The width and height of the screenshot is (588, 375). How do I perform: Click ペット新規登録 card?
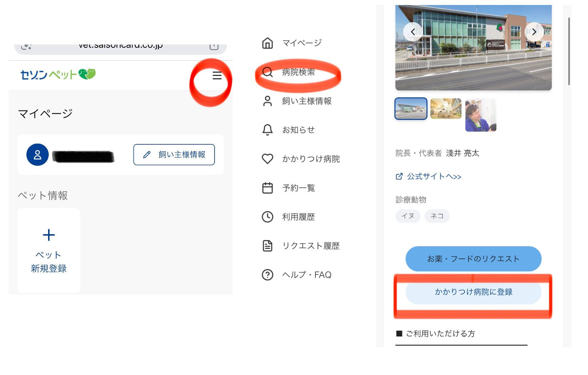click(x=49, y=251)
